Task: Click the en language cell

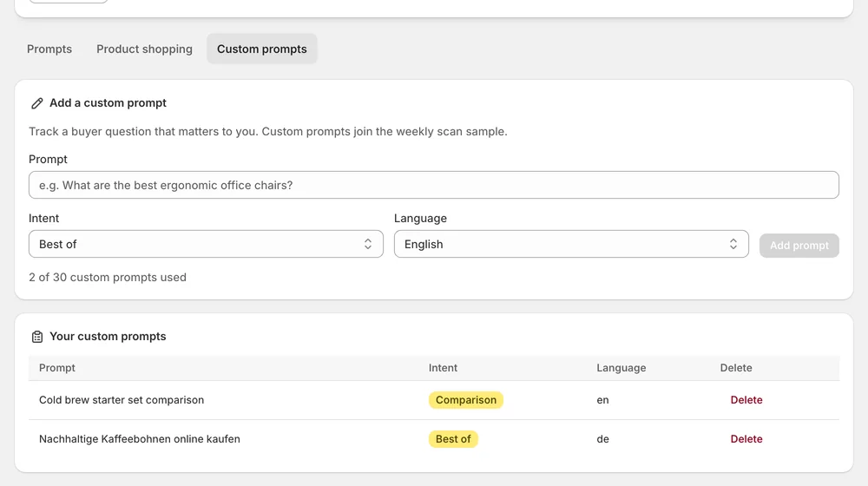Action: (x=603, y=400)
